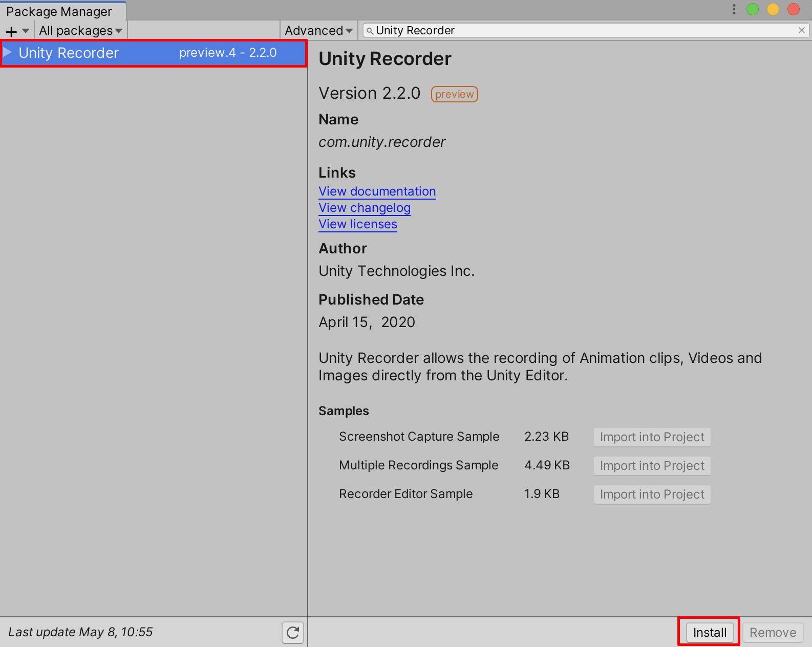Focus the package search field

(586, 31)
